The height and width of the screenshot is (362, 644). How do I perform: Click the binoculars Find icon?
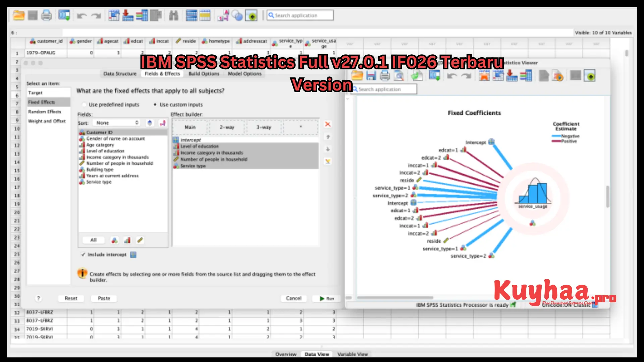point(173,15)
